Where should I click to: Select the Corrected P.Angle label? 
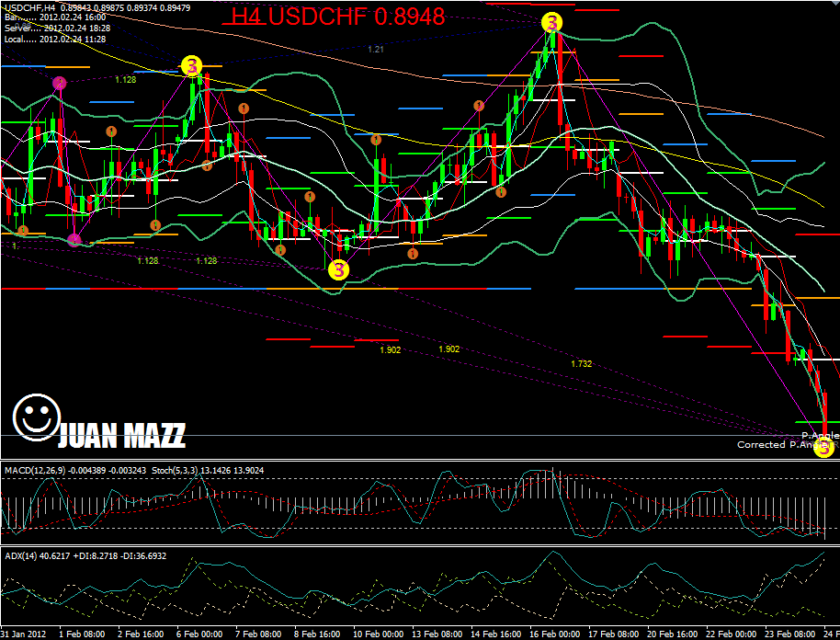pyautogui.click(x=774, y=444)
